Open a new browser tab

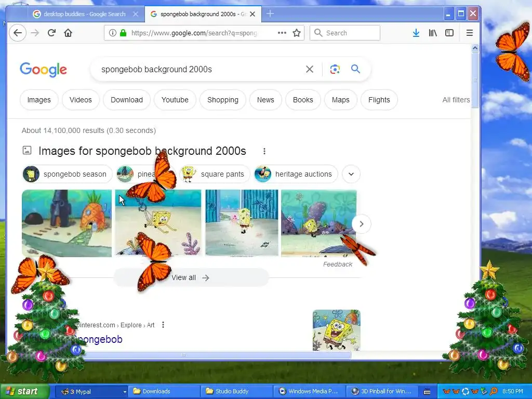tap(270, 14)
